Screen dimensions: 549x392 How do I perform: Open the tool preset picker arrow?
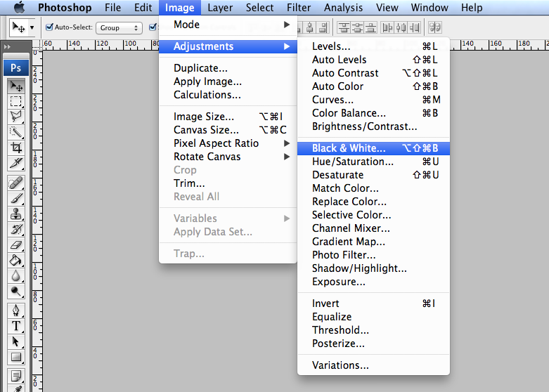click(x=32, y=27)
